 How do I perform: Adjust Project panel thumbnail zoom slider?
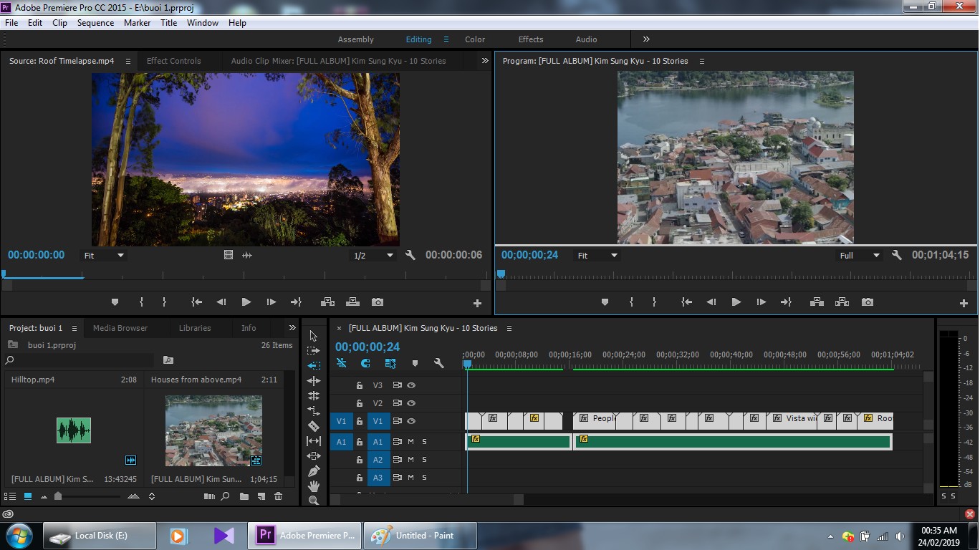pos(58,496)
